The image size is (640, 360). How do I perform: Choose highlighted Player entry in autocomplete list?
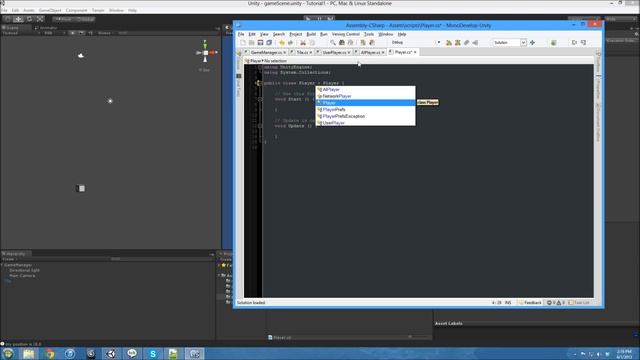pyautogui.click(x=366, y=103)
